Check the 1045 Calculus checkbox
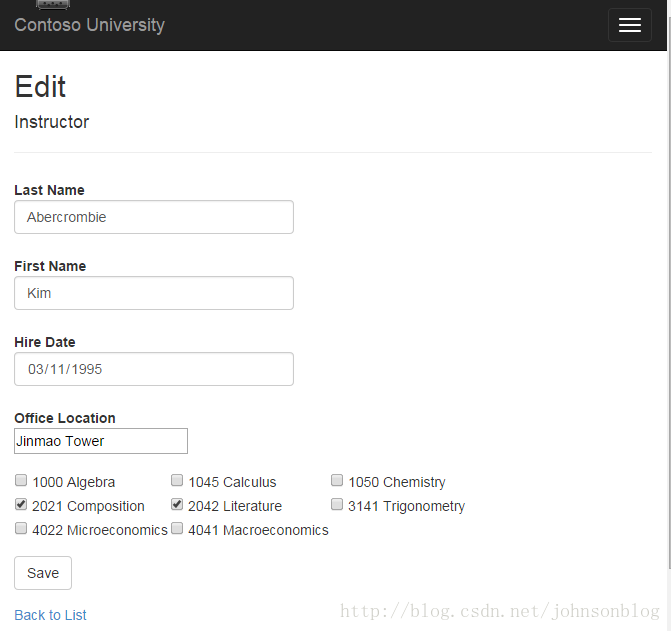The width and height of the screenshot is (671, 631). pos(177,480)
